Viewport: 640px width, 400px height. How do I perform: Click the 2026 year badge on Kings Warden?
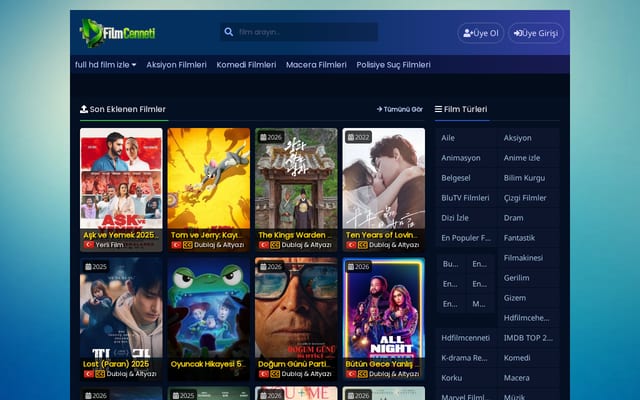coord(271,138)
